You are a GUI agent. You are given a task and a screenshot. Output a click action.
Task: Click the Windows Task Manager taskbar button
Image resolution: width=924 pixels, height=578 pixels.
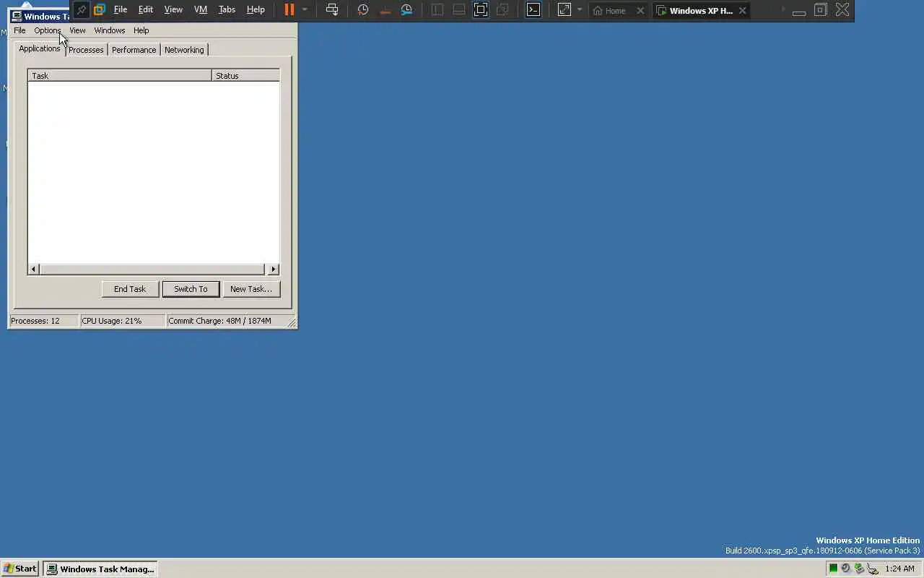click(x=100, y=569)
